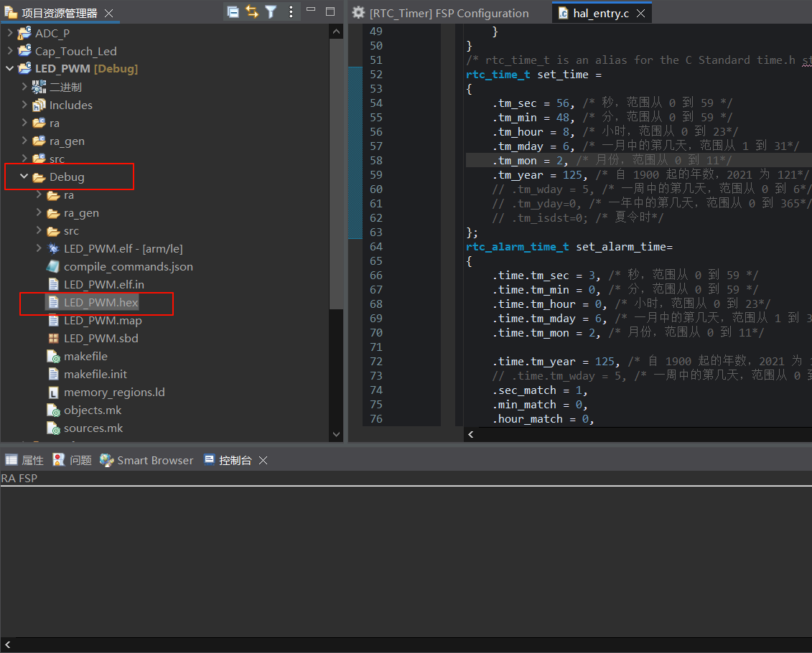Select makefile.init file

[x=95, y=374]
